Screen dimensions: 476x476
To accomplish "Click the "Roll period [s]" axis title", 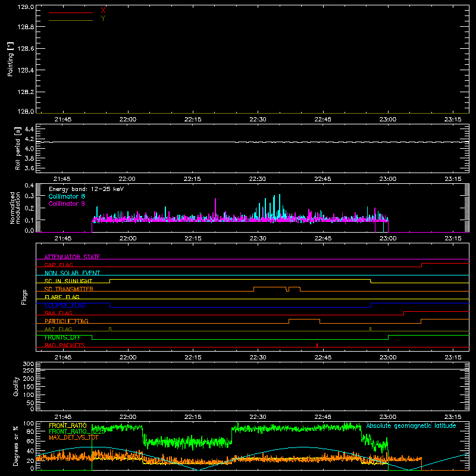I will click(x=18, y=148).
